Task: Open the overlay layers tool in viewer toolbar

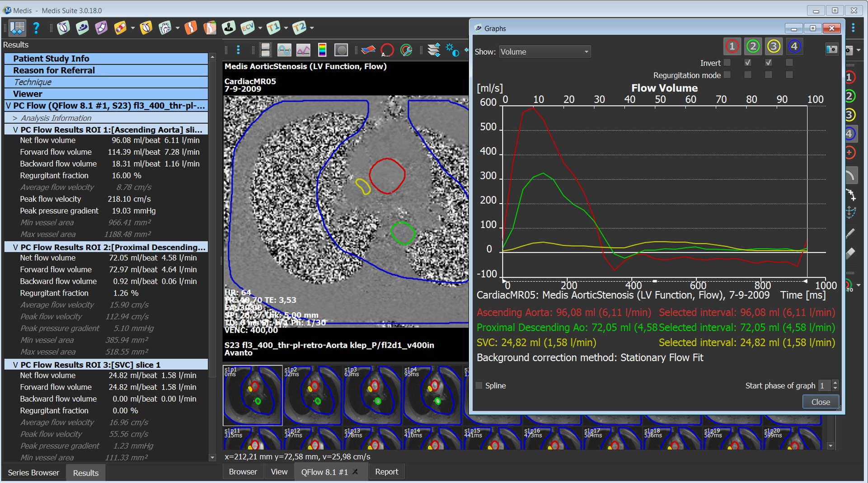Action: (434, 50)
